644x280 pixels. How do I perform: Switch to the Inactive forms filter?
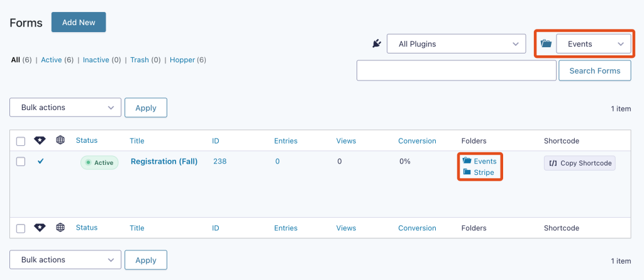pyautogui.click(x=96, y=60)
